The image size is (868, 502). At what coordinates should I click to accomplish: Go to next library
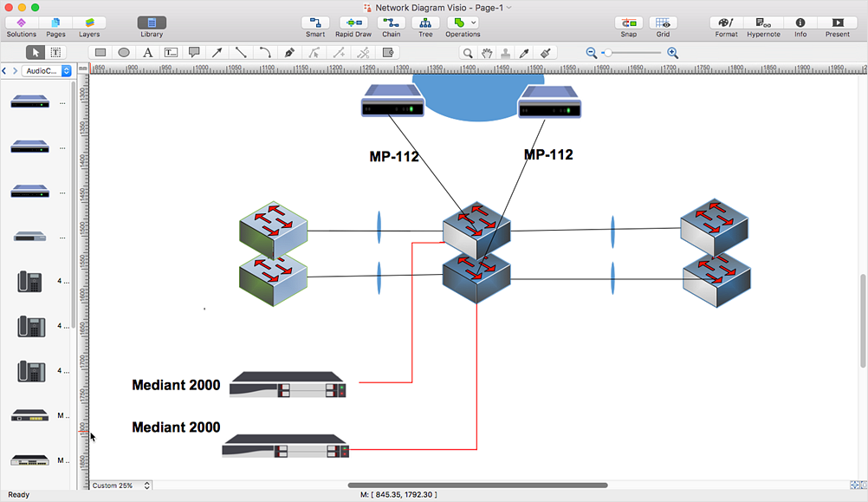tap(15, 71)
